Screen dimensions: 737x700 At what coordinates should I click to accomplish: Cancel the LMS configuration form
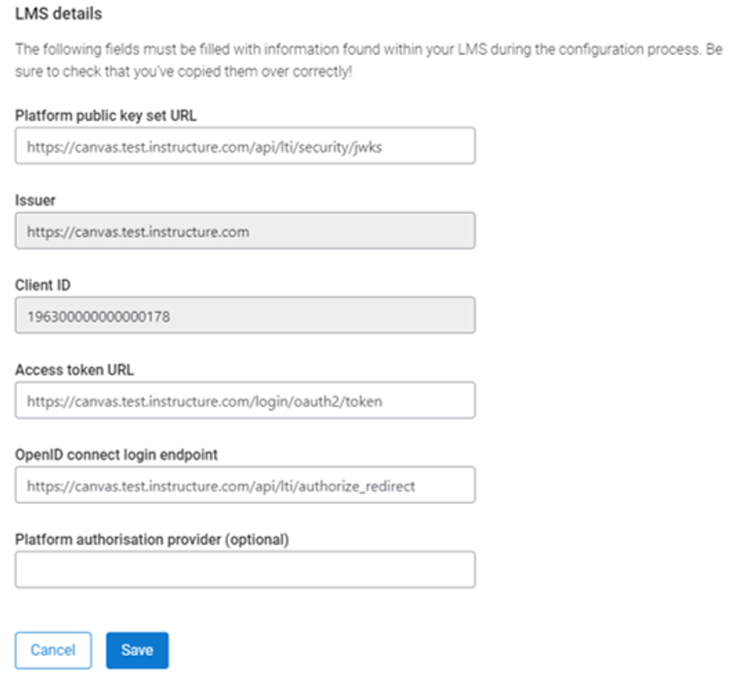(53, 651)
